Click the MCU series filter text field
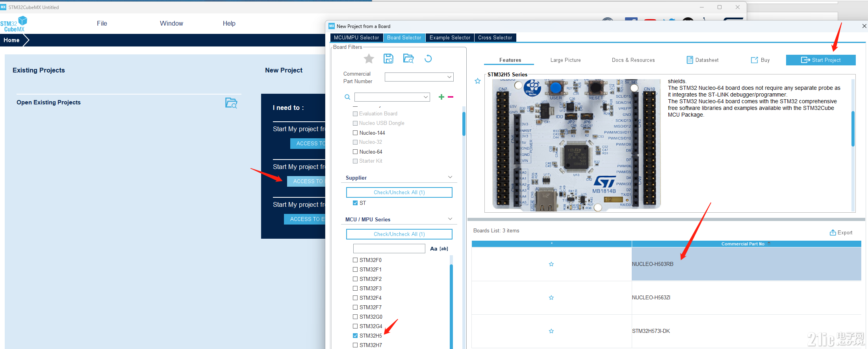Image resolution: width=868 pixels, height=349 pixels. 389,249
